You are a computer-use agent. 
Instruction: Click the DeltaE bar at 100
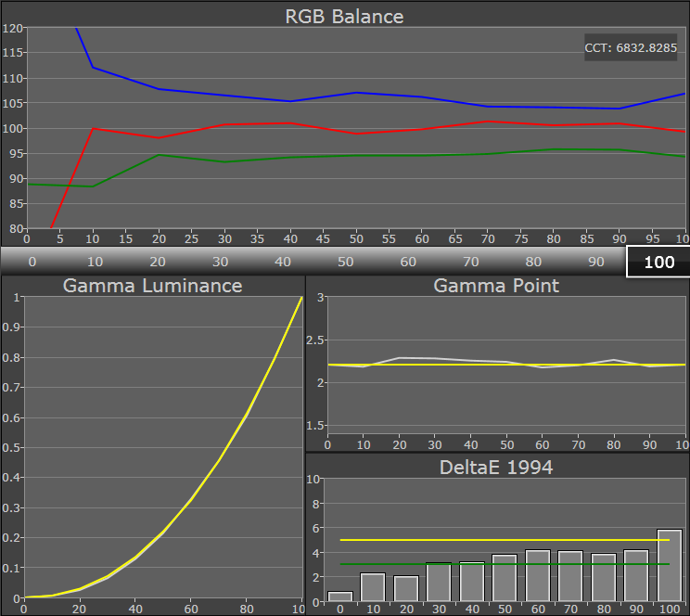coord(669,566)
